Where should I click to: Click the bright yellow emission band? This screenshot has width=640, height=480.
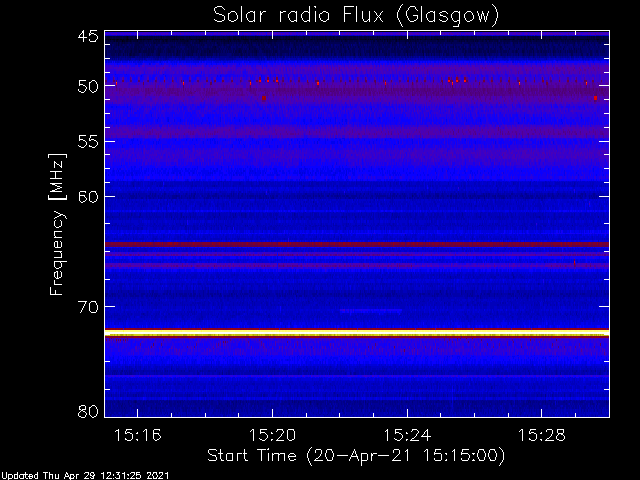[357, 333]
